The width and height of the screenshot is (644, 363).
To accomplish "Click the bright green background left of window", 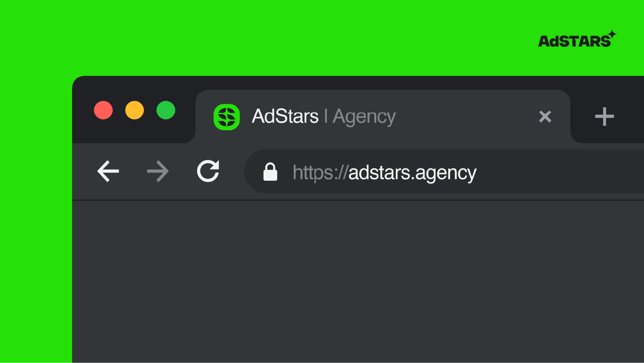I will 36,218.
